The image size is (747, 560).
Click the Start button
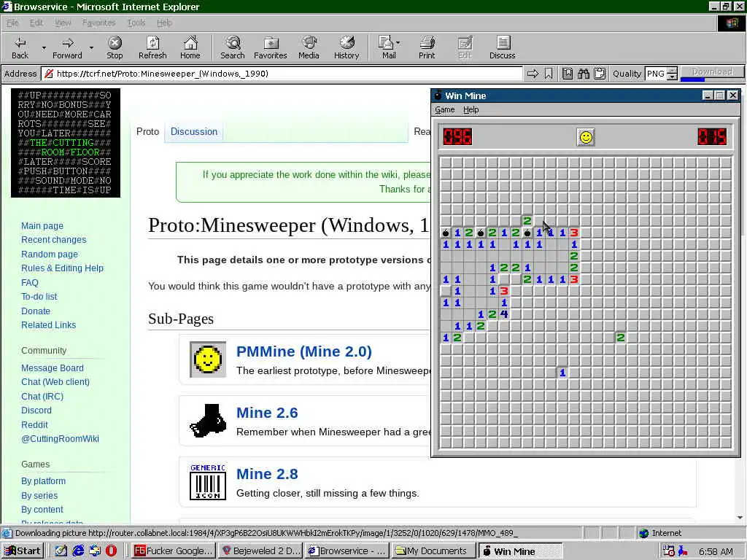23,551
